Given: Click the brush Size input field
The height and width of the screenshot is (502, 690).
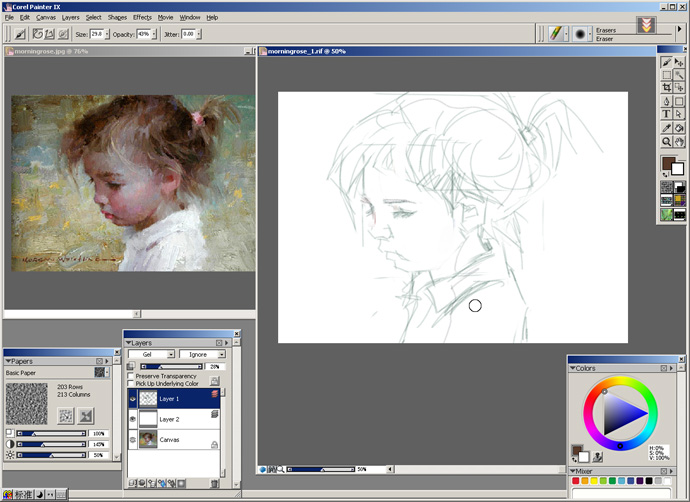Looking at the screenshot, I should pos(96,34).
